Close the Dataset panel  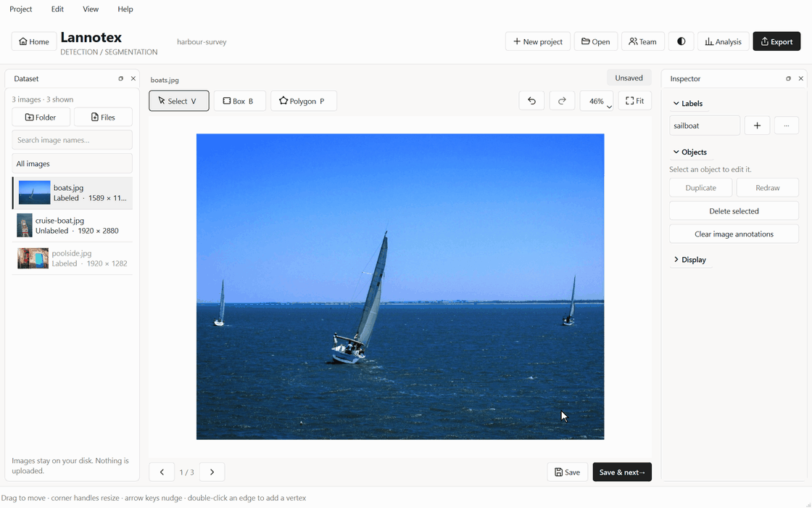click(133, 79)
